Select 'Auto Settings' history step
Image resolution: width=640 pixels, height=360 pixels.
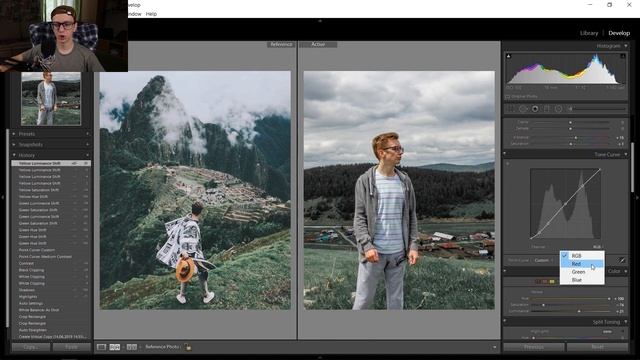(x=51, y=303)
